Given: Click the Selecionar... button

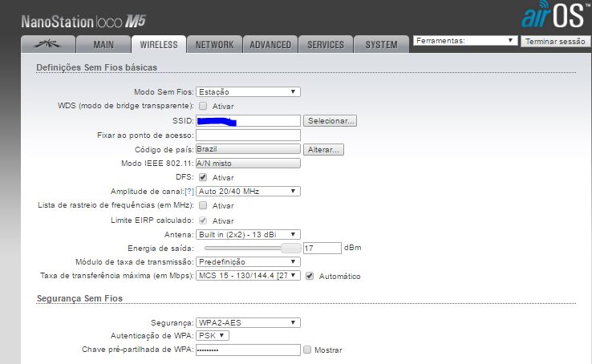Looking at the screenshot, I should pyautogui.click(x=330, y=121).
